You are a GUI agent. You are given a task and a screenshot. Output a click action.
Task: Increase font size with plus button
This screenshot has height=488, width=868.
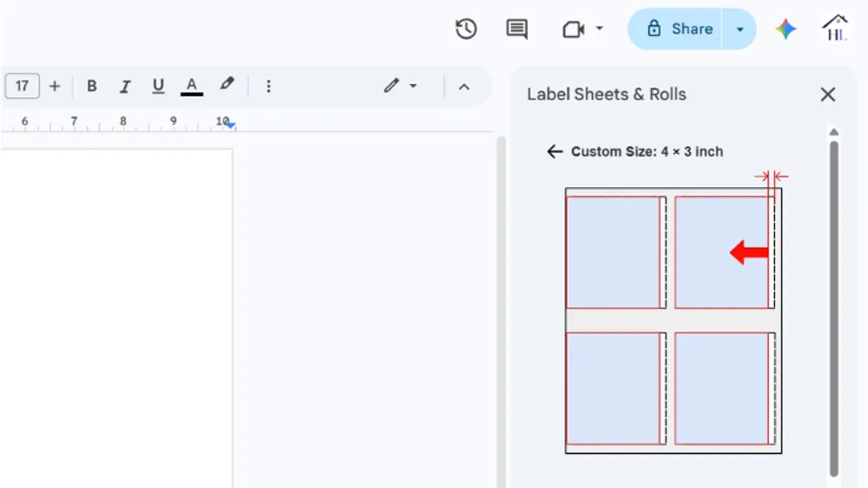click(x=54, y=86)
